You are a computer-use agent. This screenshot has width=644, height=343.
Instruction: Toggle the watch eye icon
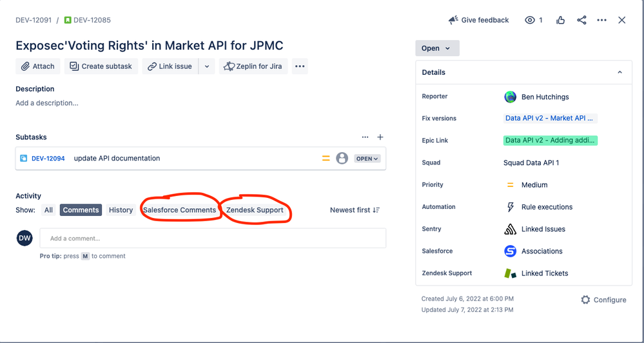click(530, 20)
